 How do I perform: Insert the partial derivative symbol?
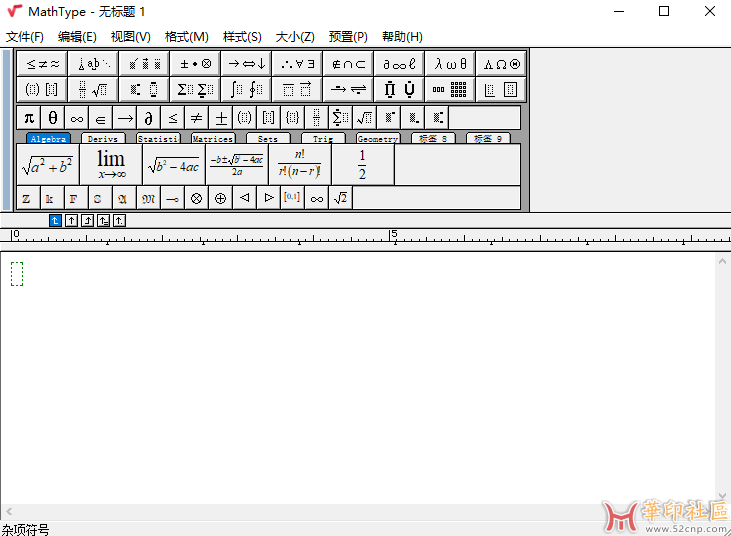pos(149,118)
